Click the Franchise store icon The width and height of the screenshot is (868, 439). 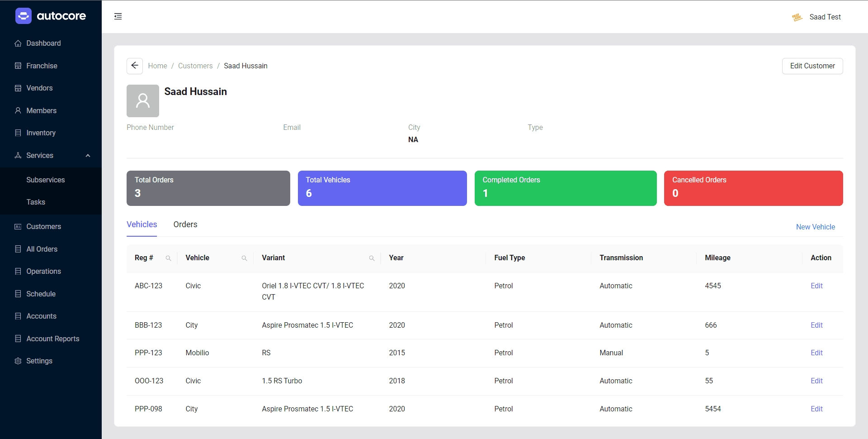pyautogui.click(x=18, y=66)
